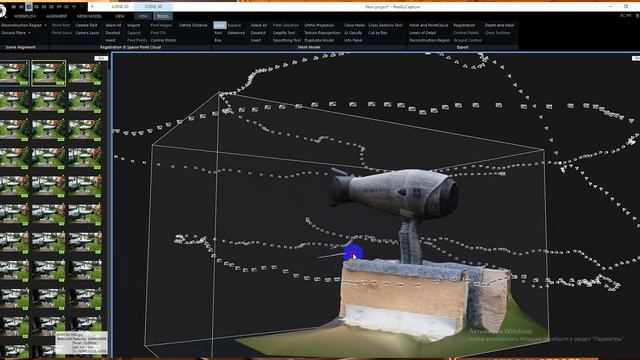Screen dimensions: 640x360
Task: Click Select All in Registration & Sparse Point Cloud
Action: (x=113, y=25)
